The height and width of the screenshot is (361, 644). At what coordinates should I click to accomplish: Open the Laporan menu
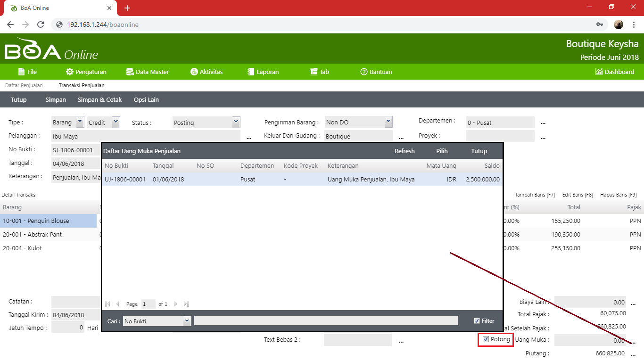(263, 72)
